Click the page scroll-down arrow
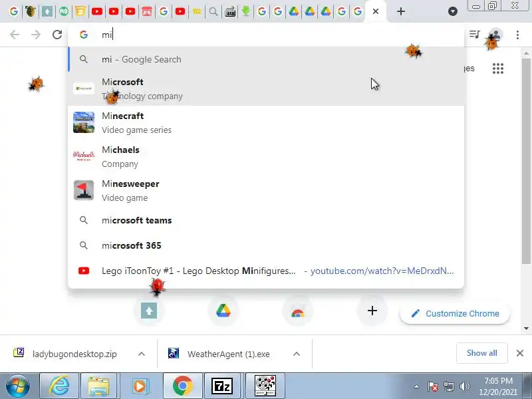The width and height of the screenshot is (532, 399). click(x=526, y=328)
